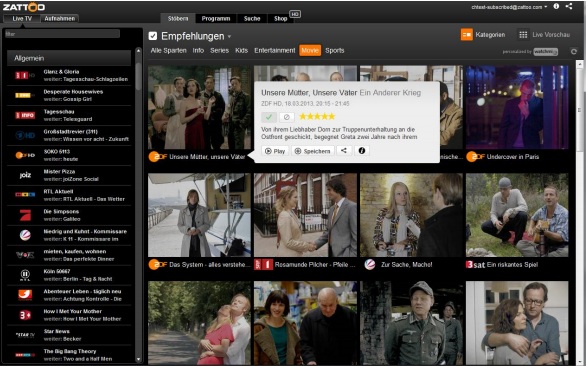Open the Stöbern tab

178,18
